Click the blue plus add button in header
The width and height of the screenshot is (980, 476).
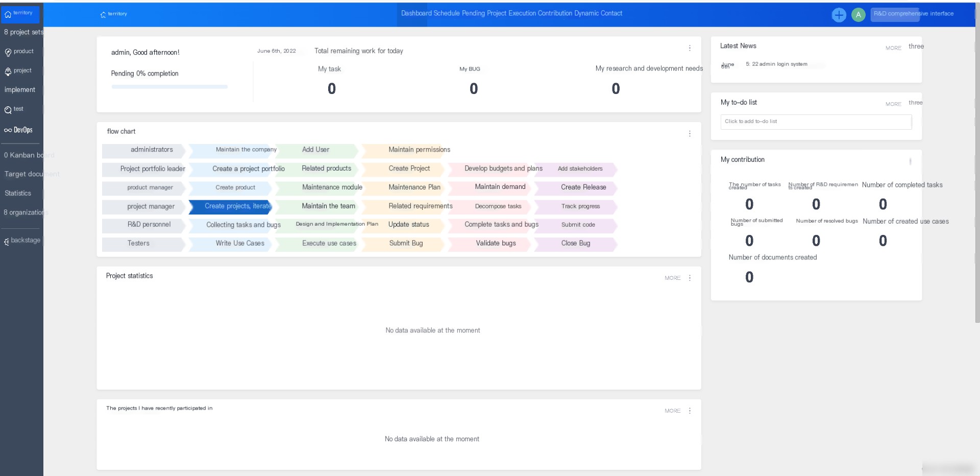(x=839, y=15)
